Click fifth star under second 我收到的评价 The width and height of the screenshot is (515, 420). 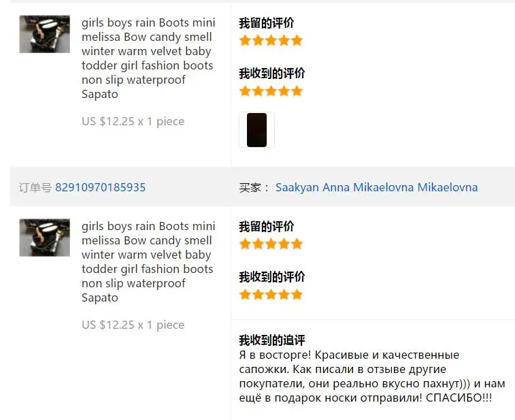pyautogui.click(x=297, y=295)
